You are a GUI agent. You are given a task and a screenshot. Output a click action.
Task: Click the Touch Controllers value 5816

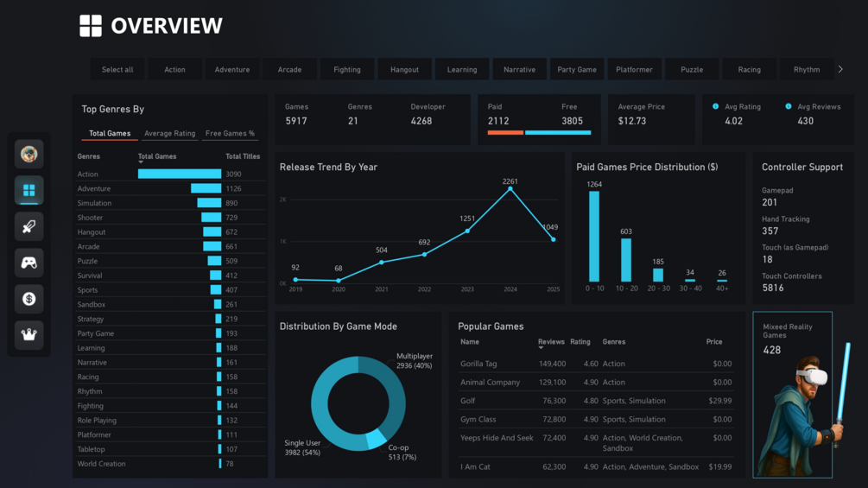click(x=773, y=288)
